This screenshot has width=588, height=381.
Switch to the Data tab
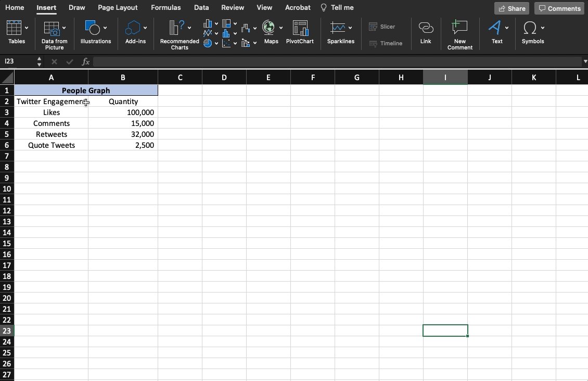click(x=201, y=7)
